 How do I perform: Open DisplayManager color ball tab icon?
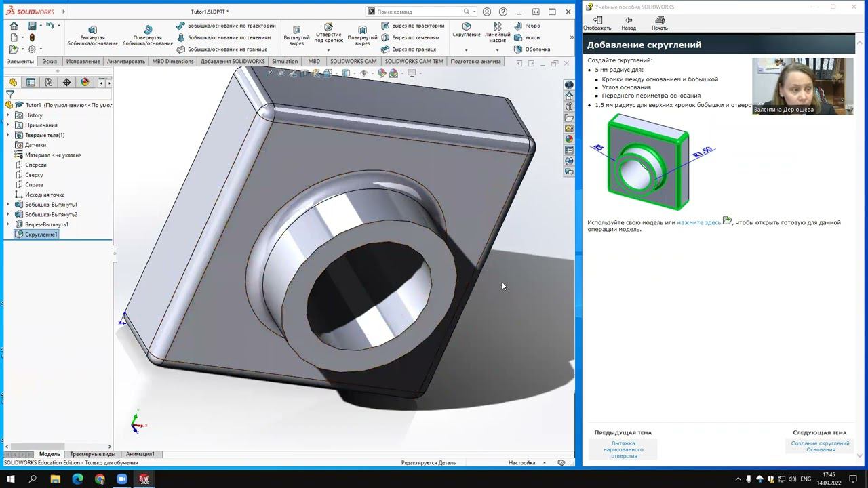click(85, 82)
